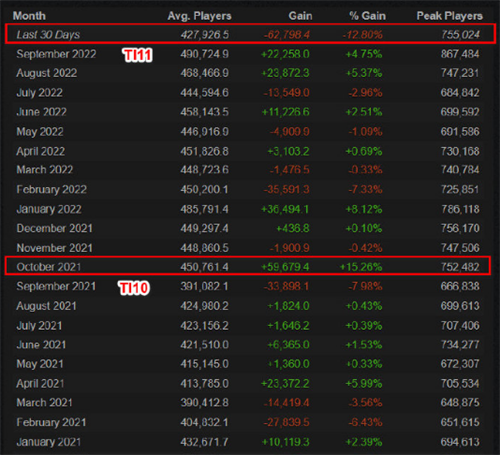This screenshot has width=500, height=455.
Task: Click the Peak Players column header
Action: [x=450, y=16]
